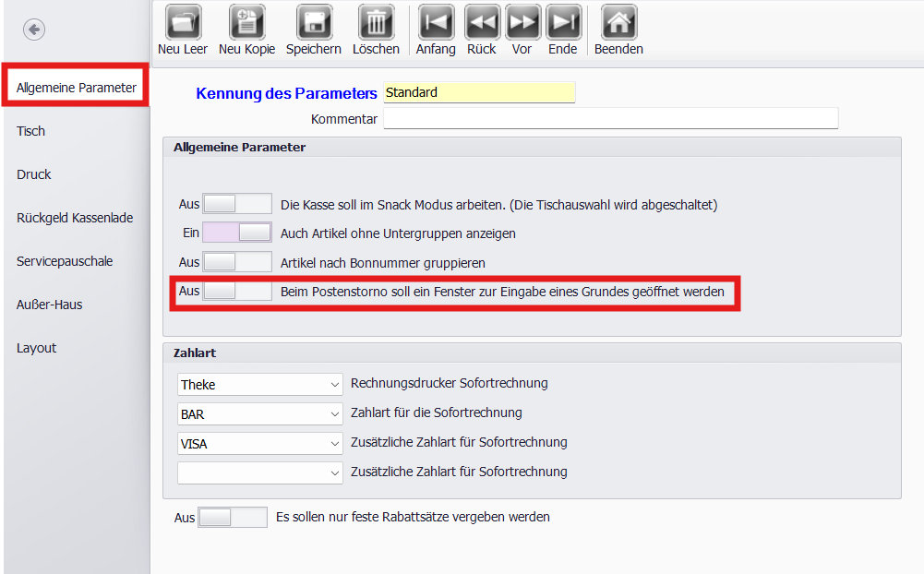Open the Tisch section

tap(30, 131)
